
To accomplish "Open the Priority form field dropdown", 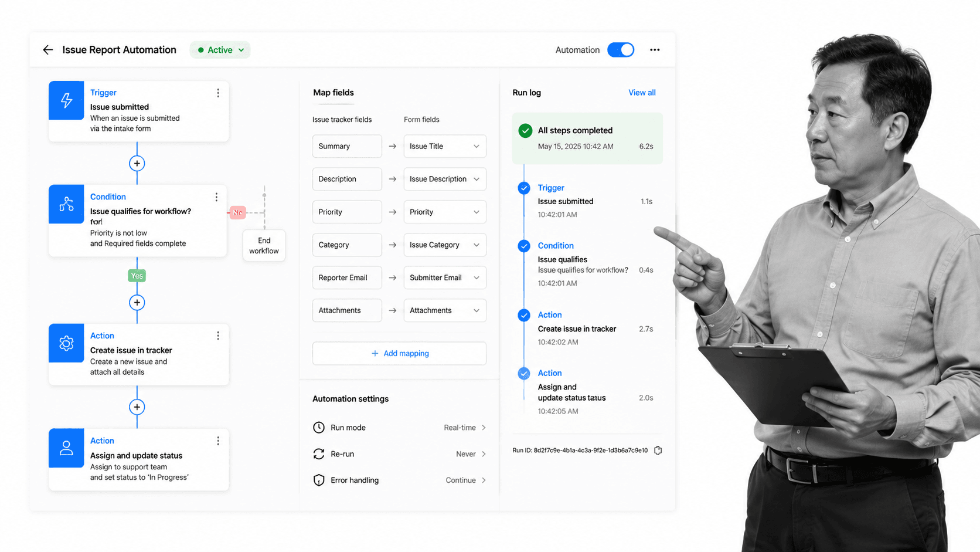I will 445,212.
